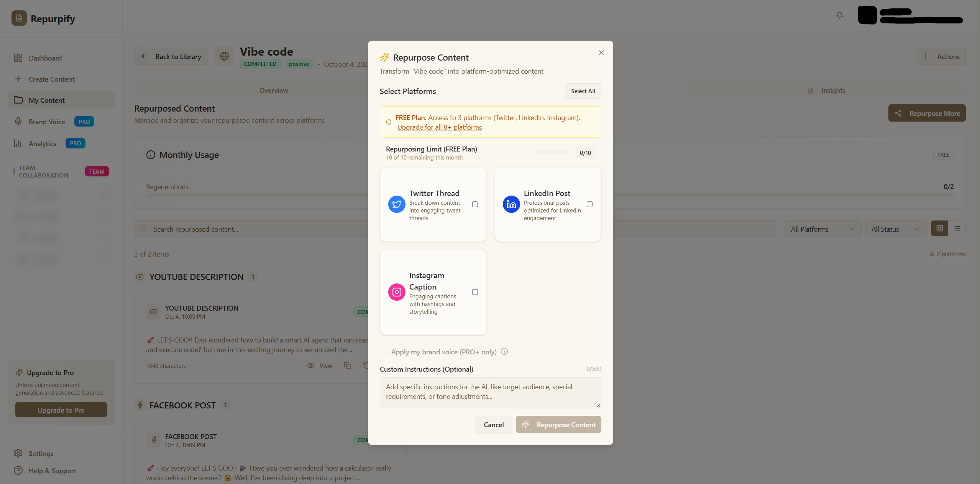Click the Instagram logo icon
Screen dimensions: 980x484
[397, 292]
